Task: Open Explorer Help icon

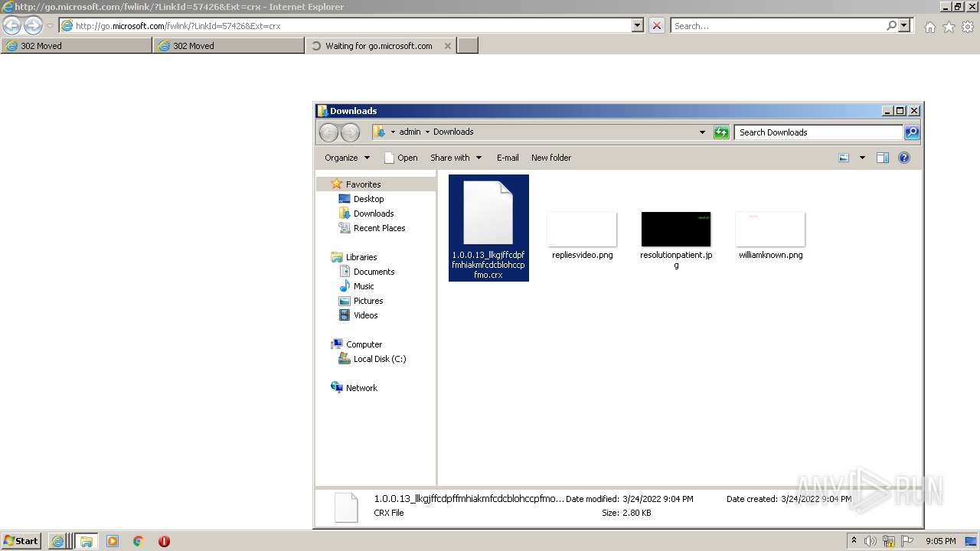Action: click(x=903, y=158)
